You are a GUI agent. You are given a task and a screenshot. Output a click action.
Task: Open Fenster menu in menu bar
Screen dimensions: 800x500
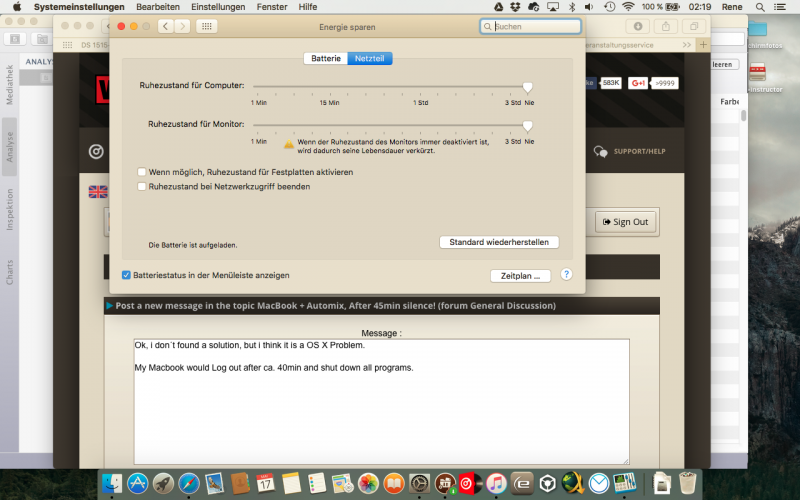272,7
